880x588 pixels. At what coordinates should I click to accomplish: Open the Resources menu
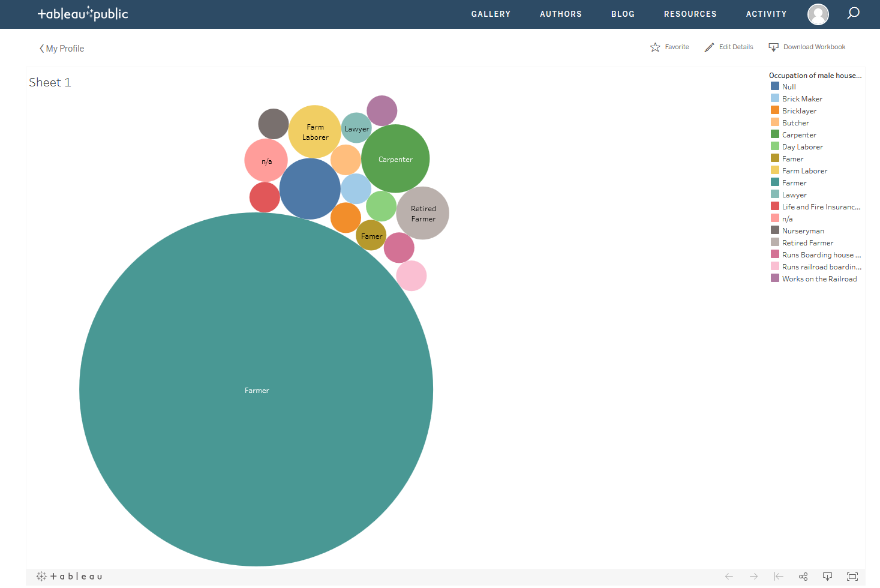pos(690,14)
